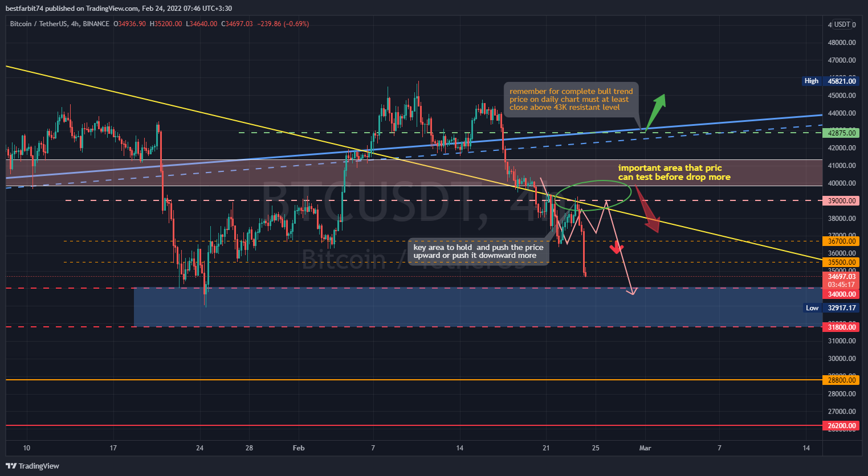Click the 25 date label on time axis
The width and height of the screenshot is (868, 476).
tap(596, 448)
